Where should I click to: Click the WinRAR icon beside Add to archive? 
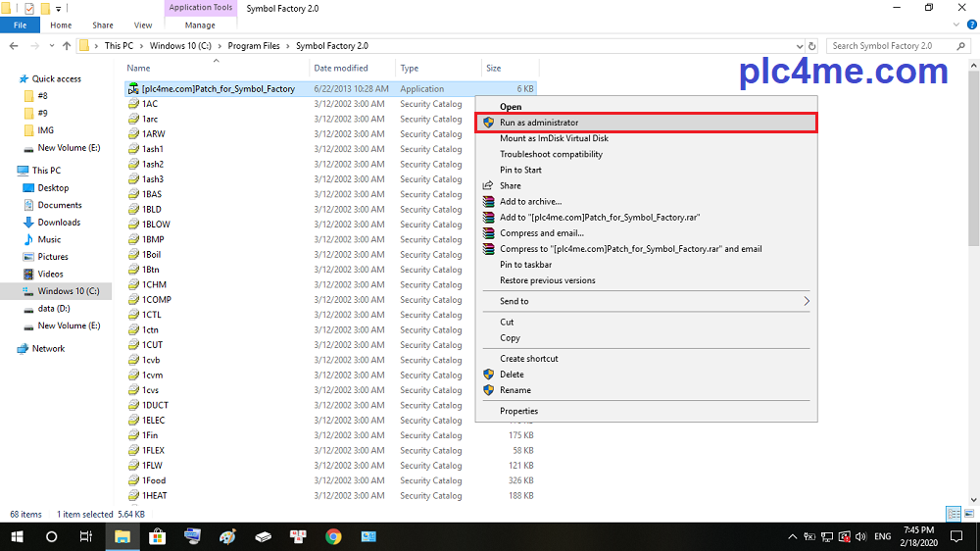click(x=489, y=202)
